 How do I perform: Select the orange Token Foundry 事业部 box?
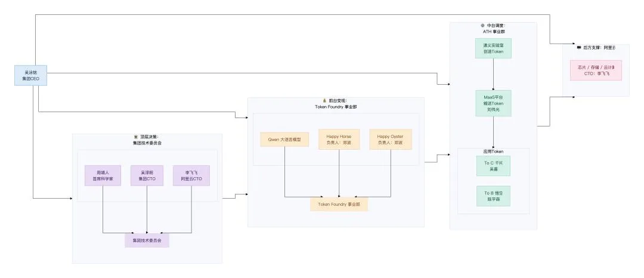coord(339,204)
